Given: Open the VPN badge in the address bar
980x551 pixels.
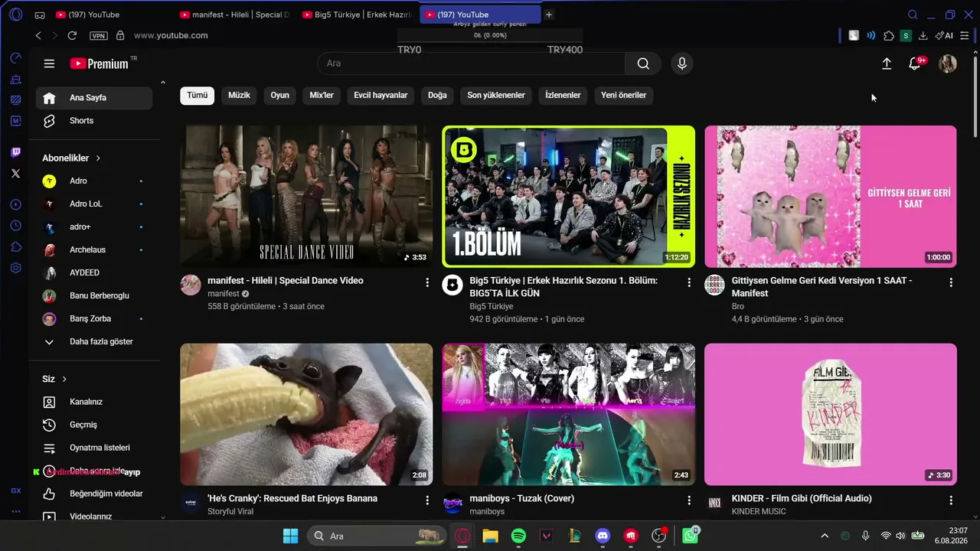Looking at the screenshot, I should point(98,35).
